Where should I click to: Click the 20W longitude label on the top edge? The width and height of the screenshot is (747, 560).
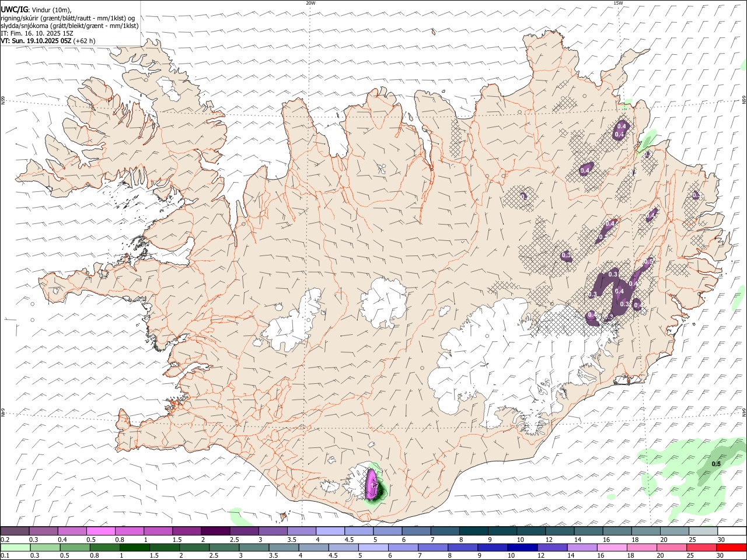tap(311, 3)
